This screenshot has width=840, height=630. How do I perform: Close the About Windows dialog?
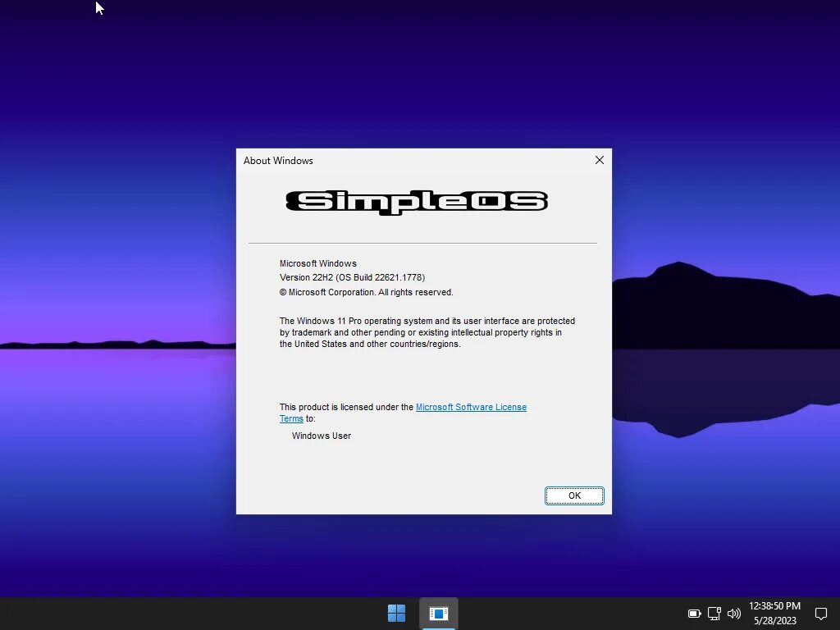pos(600,160)
